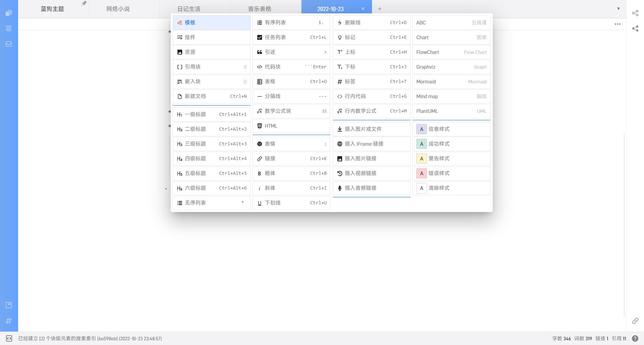Choose 模板 from the insert menu
Screen dimensions: 644x345
point(212,22)
